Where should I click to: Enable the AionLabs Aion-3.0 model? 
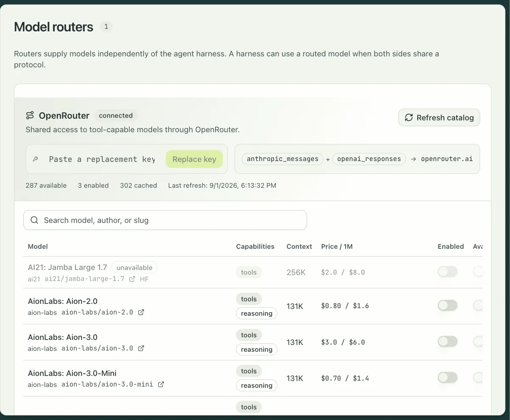click(x=448, y=341)
